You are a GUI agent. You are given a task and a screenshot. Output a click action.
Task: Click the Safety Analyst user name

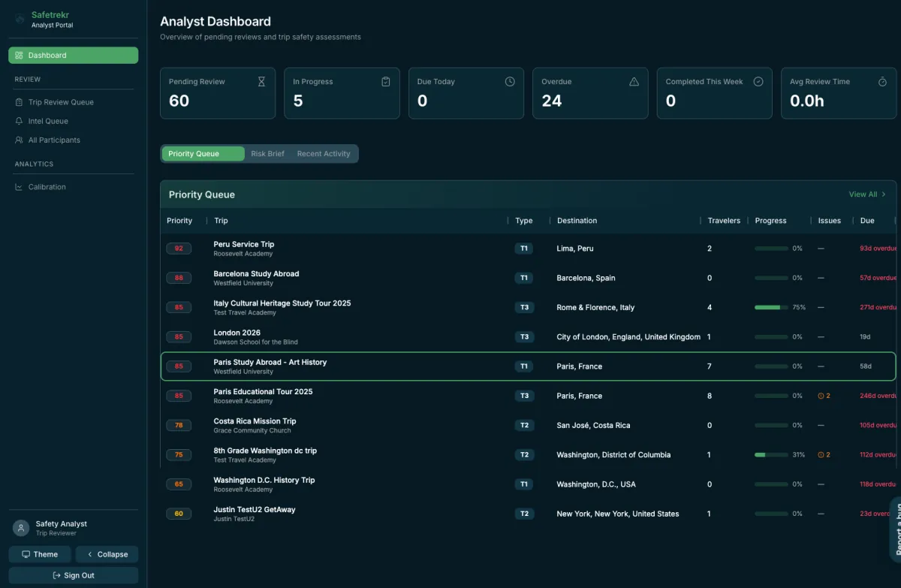[62, 523]
